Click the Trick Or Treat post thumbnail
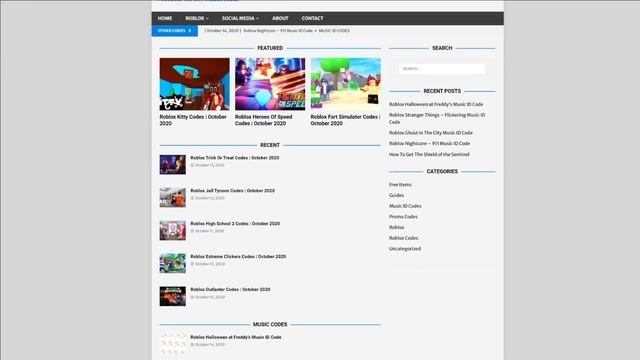The height and width of the screenshot is (360, 640). [x=173, y=164]
